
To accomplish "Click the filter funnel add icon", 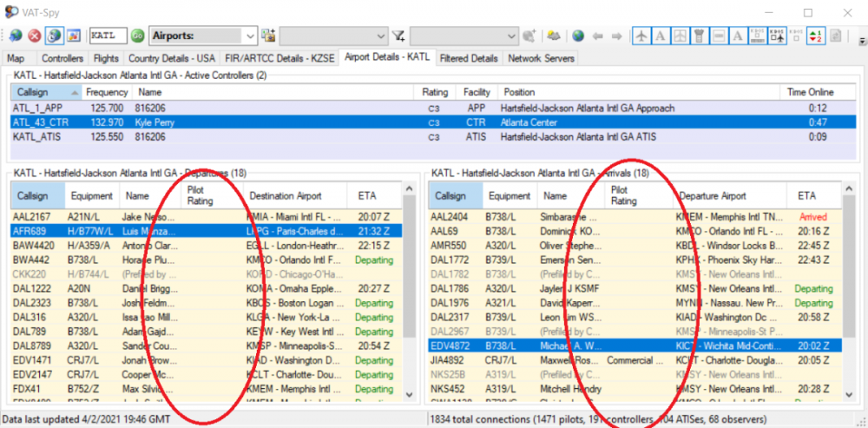I will pos(398,36).
